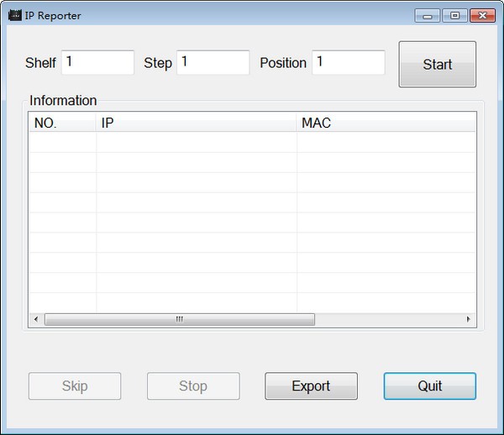Focus the Shelf input field
This screenshot has width=504, height=435.
(97, 62)
